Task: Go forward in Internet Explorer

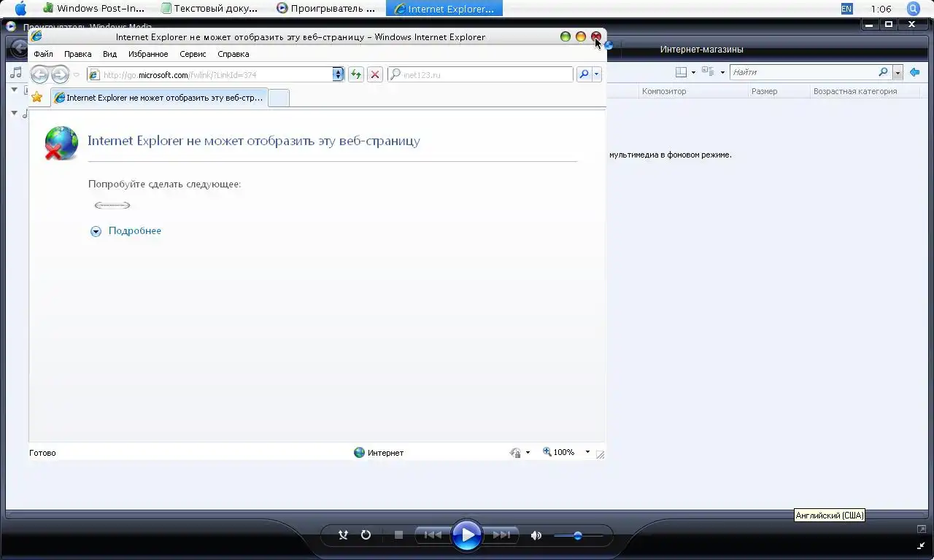Action: click(x=60, y=74)
